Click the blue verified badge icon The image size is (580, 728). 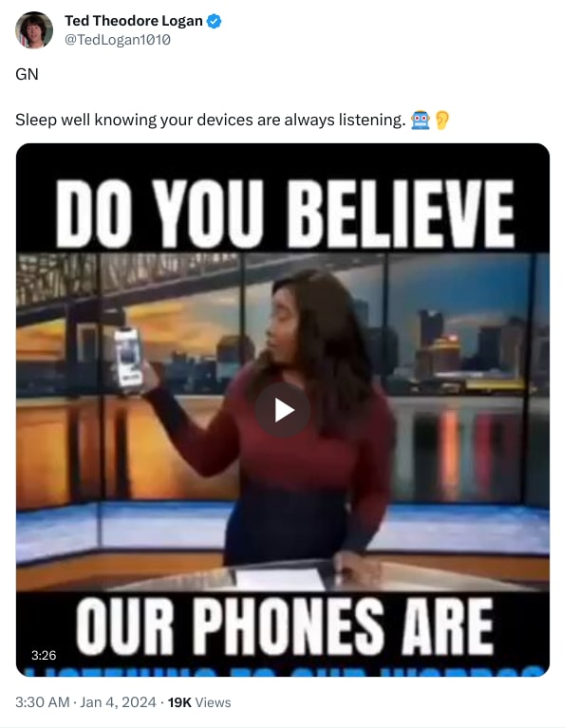pos(215,22)
